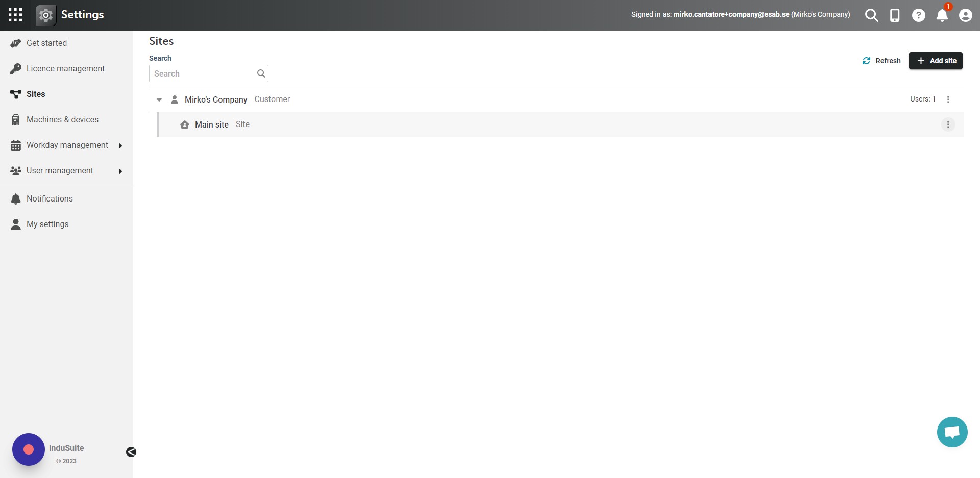This screenshot has height=478, width=980.
Task: Click the Add site button
Action: click(936, 61)
